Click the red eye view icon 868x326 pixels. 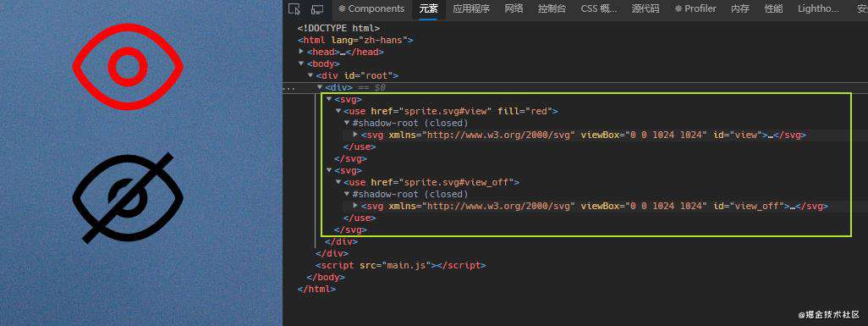(x=128, y=67)
